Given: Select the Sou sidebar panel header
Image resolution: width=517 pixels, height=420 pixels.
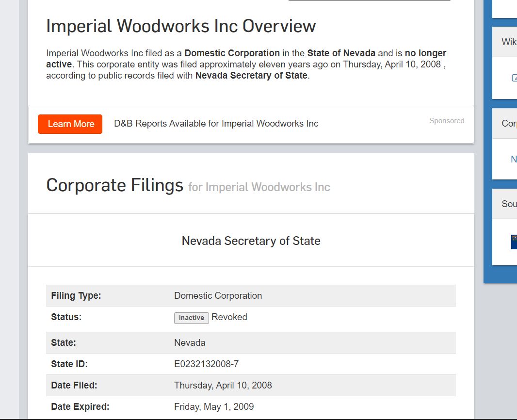Looking at the screenshot, I should pyautogui.click(x=509, y=204).
